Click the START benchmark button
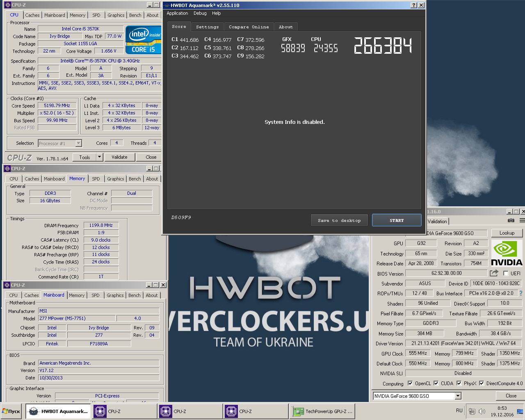525x420 pixels. click(397, 220)
